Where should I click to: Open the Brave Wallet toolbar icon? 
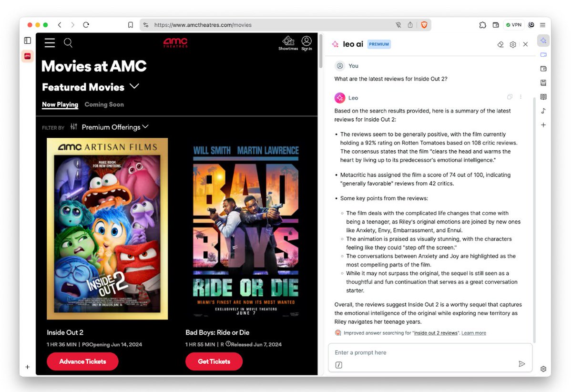(496, 25)
